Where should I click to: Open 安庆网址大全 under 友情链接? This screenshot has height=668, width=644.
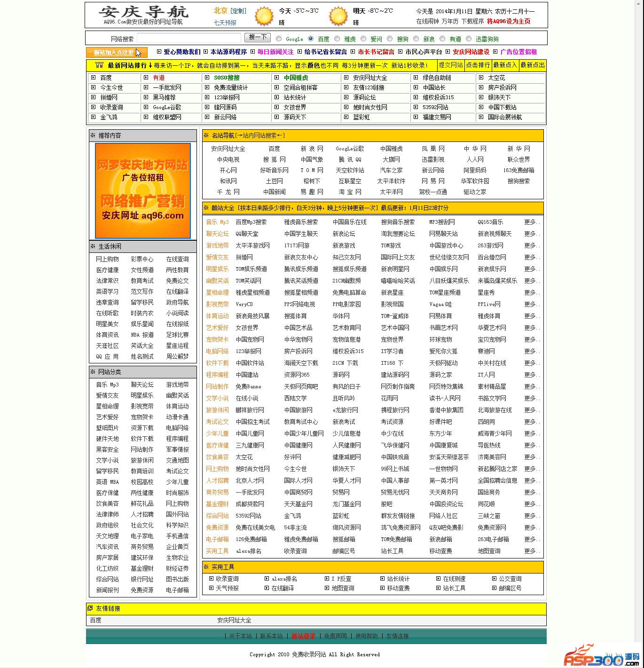pos(234,620)
